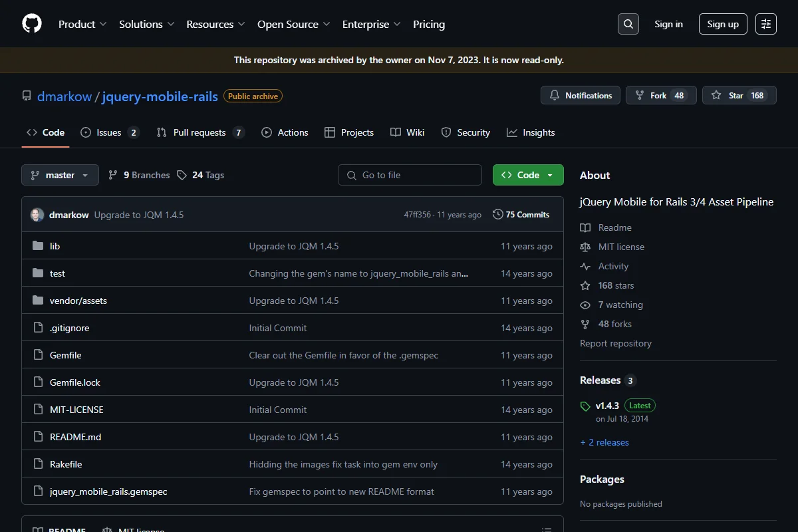Open the green Code dropdown
798x532 pixels.
(528, 175)
